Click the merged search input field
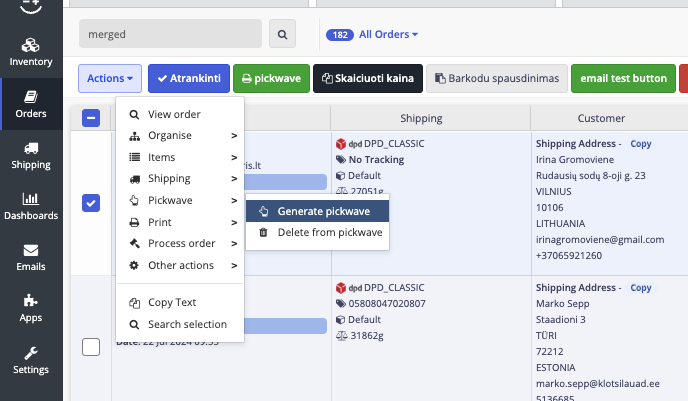This screenshot has width=688, height=401. pyautogui.click(x=172, y=35)
